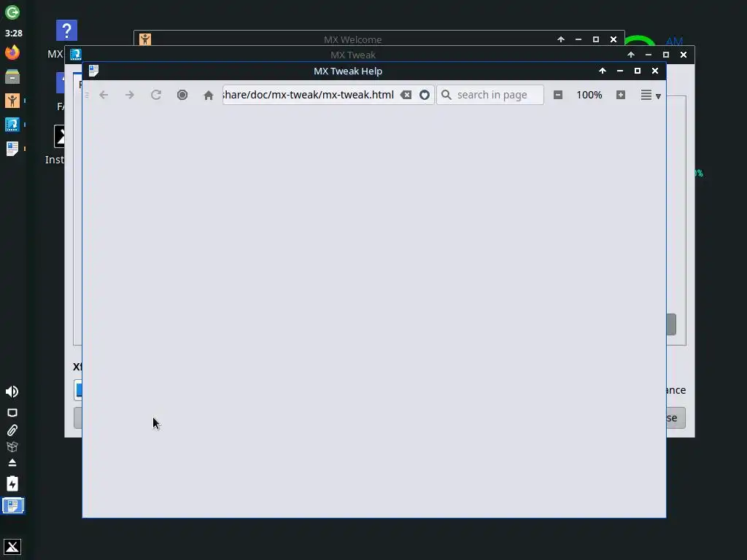The height and width of the screenshot is (560, 747).
Task: Clear the address bar text
Action: (406, 95)
